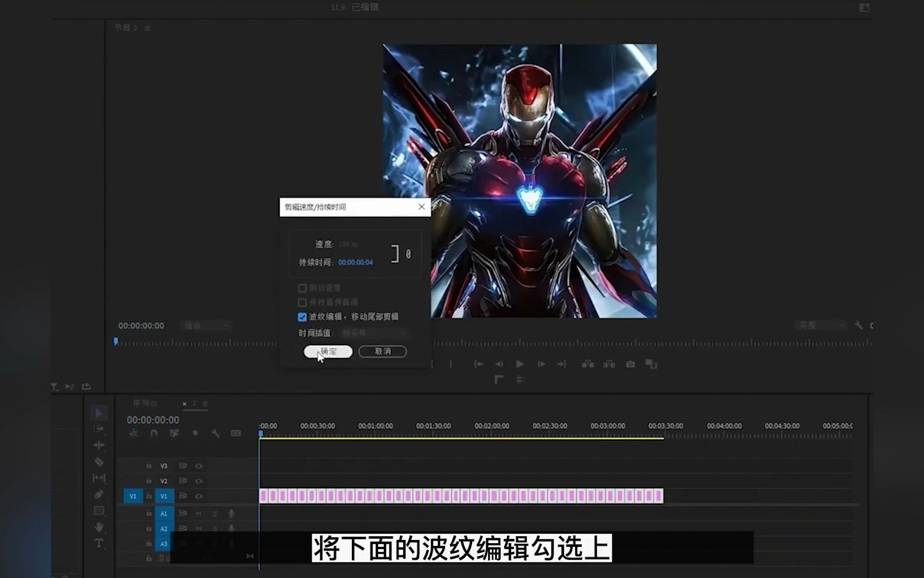Enable the 倒放速度 checkbox
Image resolution: width=924 pixels, height=578 pixels.
point(302,288)
